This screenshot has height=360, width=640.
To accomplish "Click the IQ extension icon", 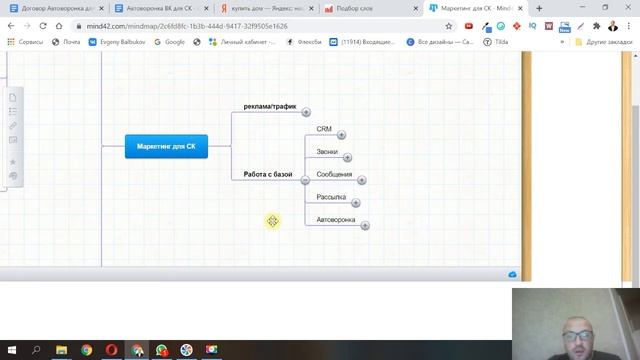I will tap(532, 26).
